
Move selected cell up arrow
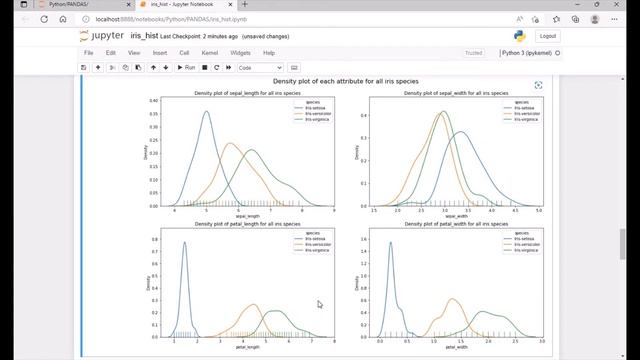[153, 68]
